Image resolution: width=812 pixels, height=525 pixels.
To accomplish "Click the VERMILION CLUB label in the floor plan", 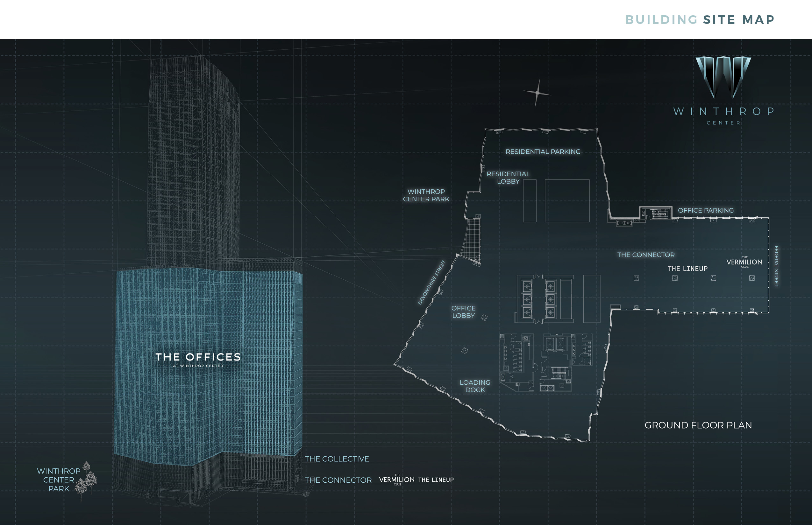I will click(744, 262).
